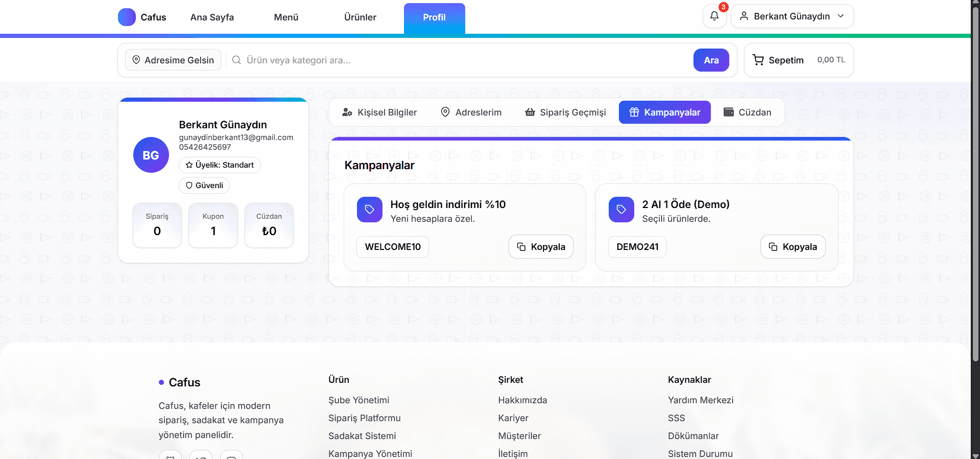This screenshot has height=459, width=980.
Task: Focus the Ürün veya kategori ara search field
Action: 460,60
